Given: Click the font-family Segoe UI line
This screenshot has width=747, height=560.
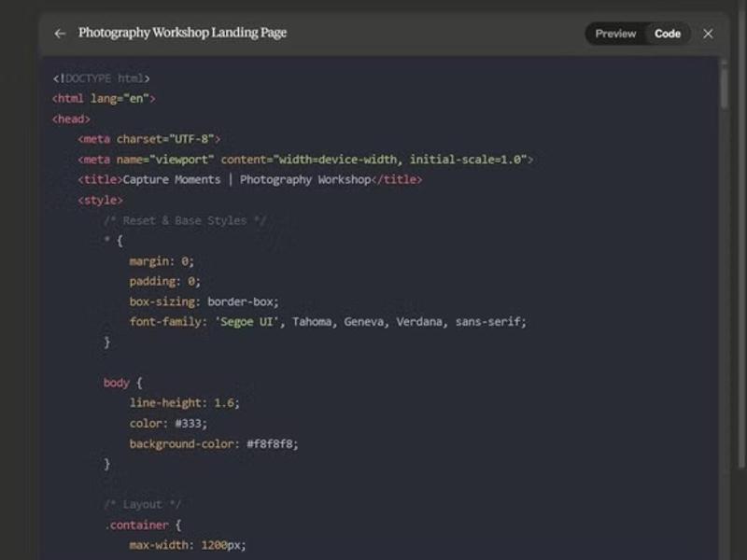Looking at the screenshot, I should (328, 321).
